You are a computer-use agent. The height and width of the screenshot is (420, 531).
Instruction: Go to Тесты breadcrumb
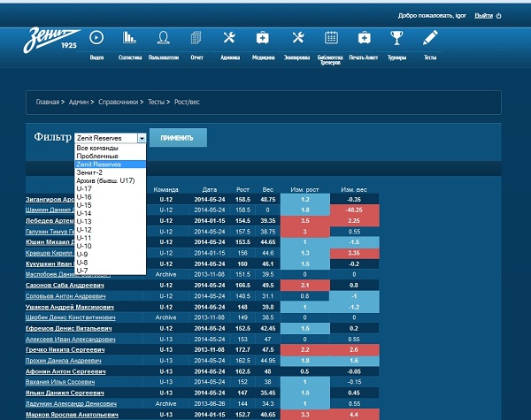156,102
